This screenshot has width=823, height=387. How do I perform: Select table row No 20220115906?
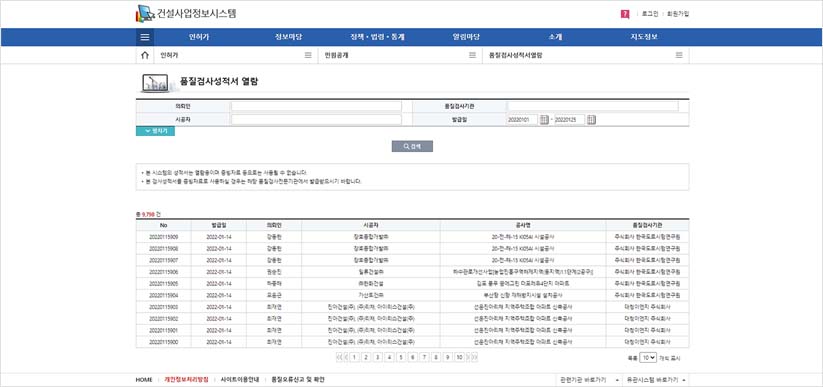click(x=413, y=272)
